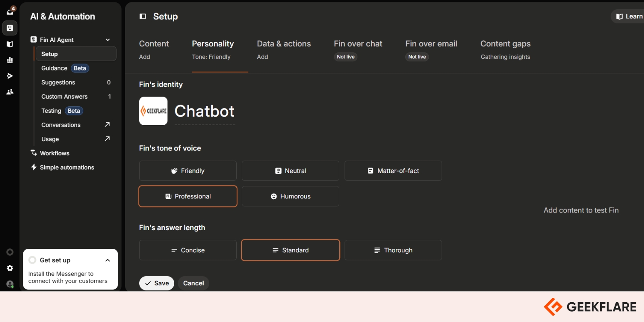Viewport: 644px width, 322px height.
Task: Open Knowledge book icon in left rail
Action: pos(10,44)
